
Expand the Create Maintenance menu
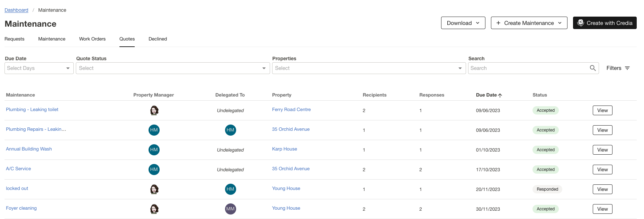529,23
